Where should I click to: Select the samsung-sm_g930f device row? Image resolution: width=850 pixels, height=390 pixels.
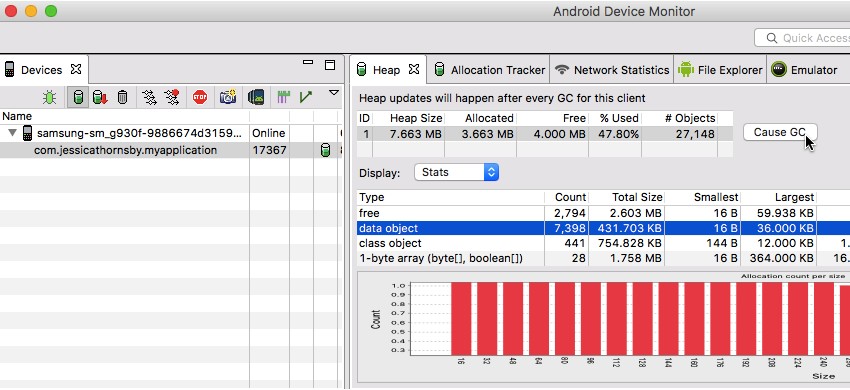(x=171, y=133)
